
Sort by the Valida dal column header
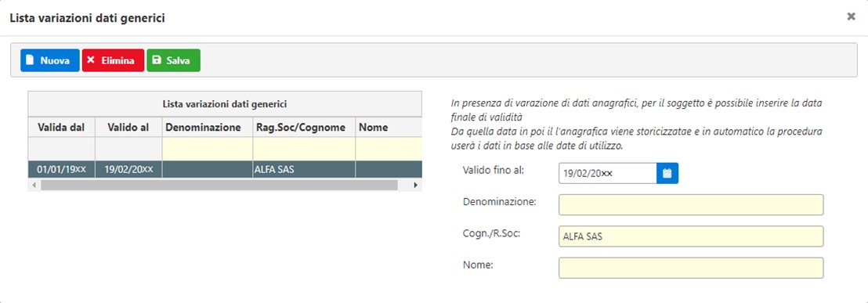tap(61, 127)
